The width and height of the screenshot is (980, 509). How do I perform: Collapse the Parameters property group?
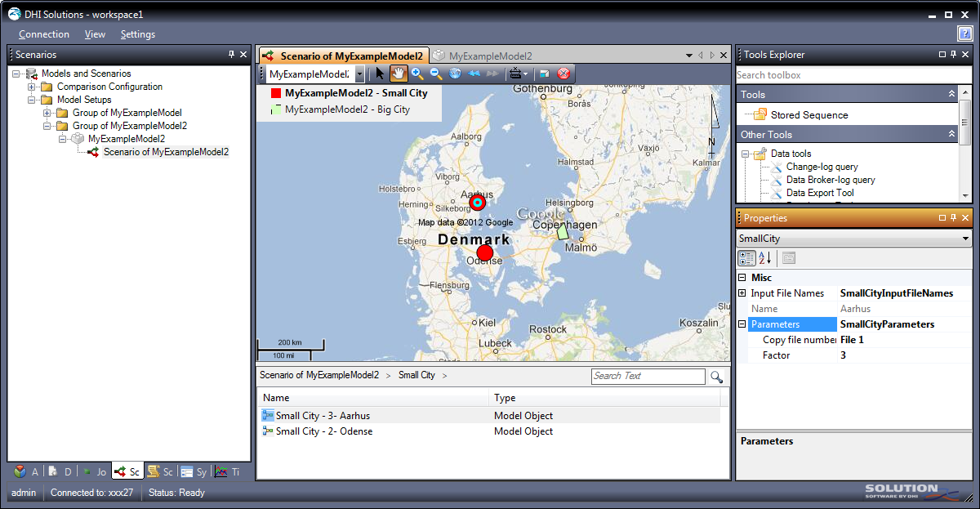point(742,324)
